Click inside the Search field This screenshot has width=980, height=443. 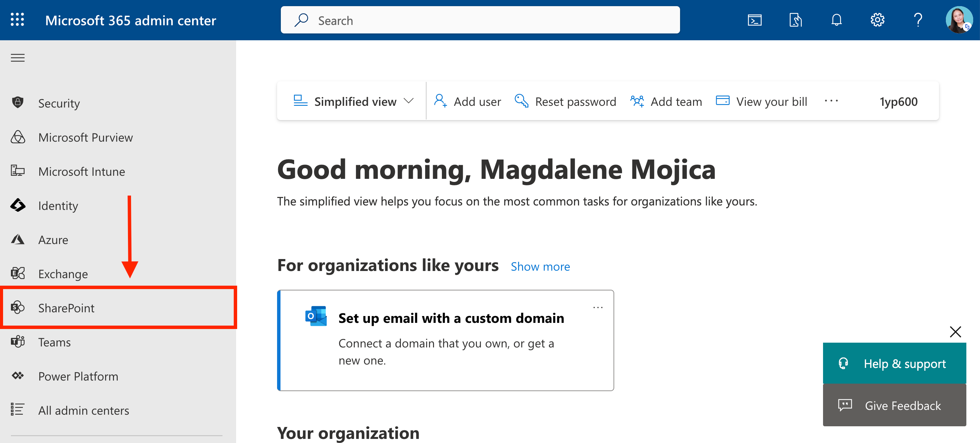click(x=479, y=20)
